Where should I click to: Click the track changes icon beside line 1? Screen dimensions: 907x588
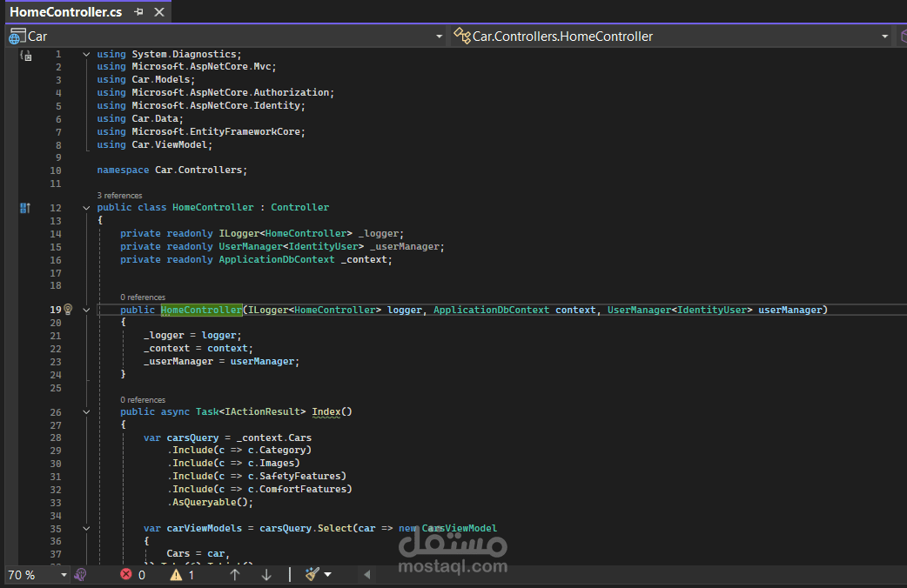(25, 56)
